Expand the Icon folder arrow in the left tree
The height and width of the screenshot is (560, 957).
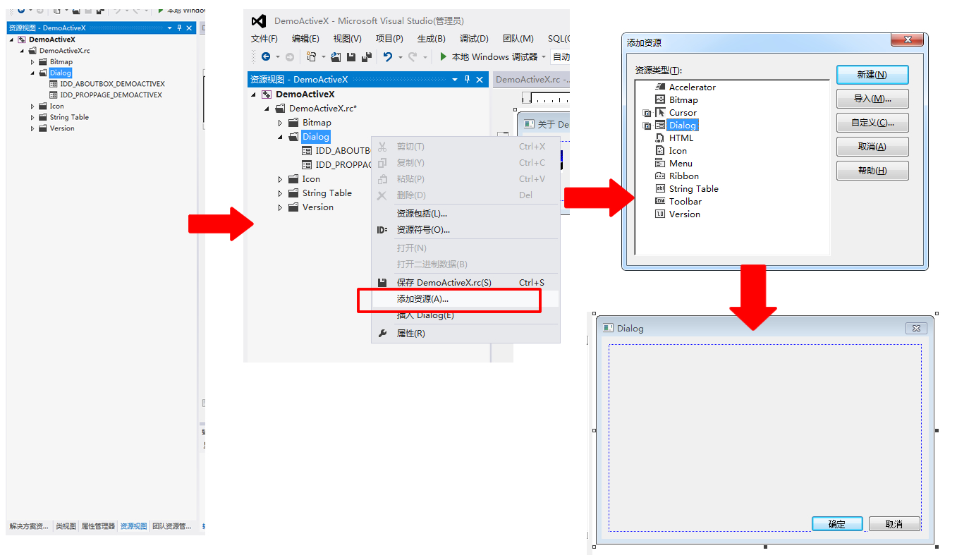pyautogui.click(x=32, y=106)
